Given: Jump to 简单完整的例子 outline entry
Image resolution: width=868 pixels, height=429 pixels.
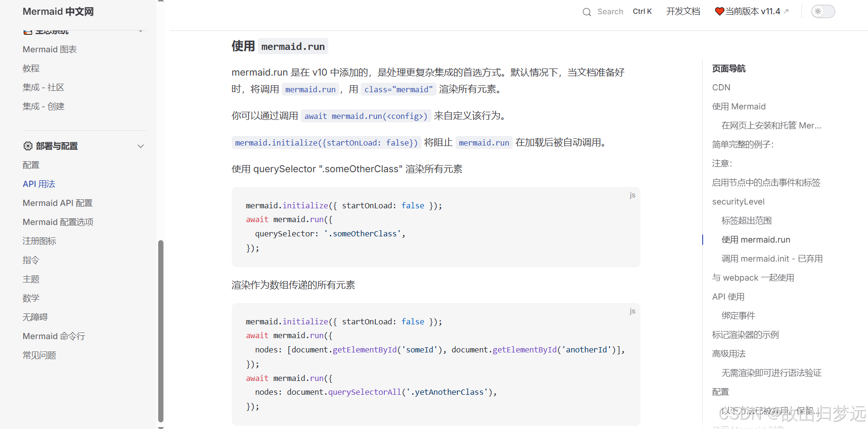Looking at the screenshot, I should pyautogui.click(x=743, y=145).
